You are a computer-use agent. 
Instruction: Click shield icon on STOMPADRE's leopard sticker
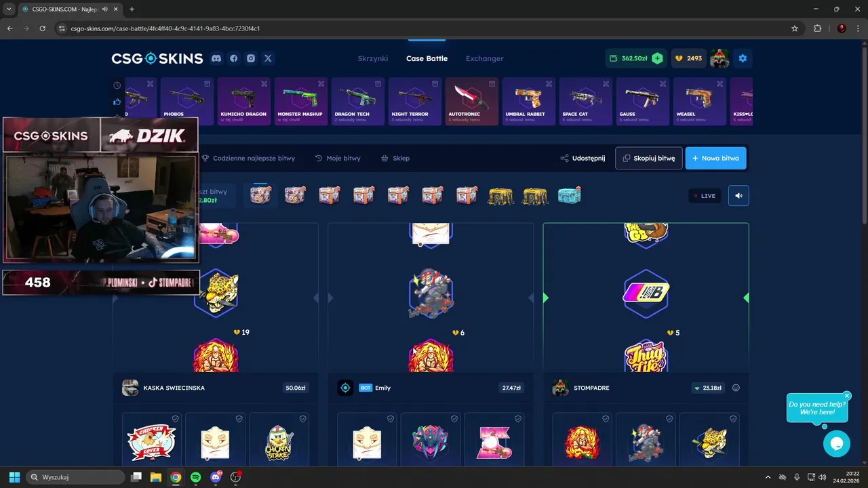[733, 419]
